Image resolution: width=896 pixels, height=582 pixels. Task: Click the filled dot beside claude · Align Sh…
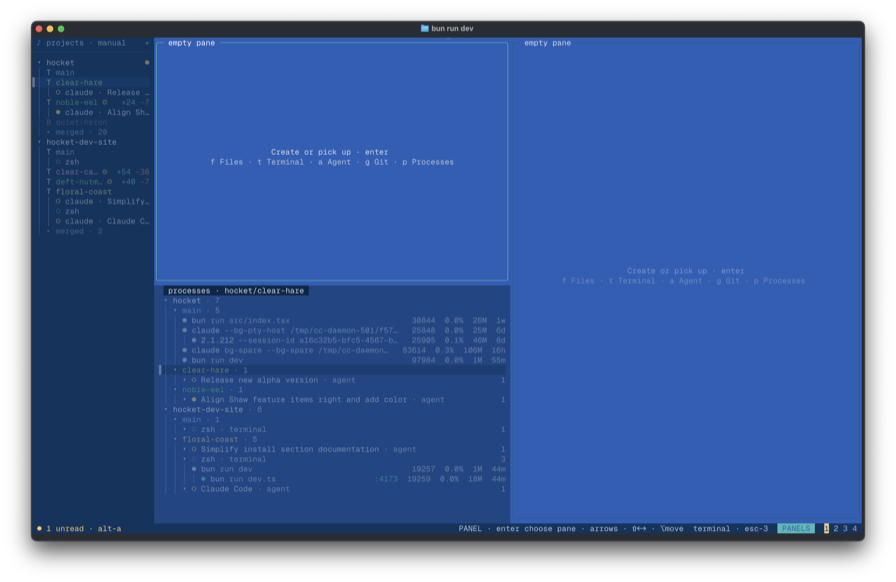tap(58, 112)
